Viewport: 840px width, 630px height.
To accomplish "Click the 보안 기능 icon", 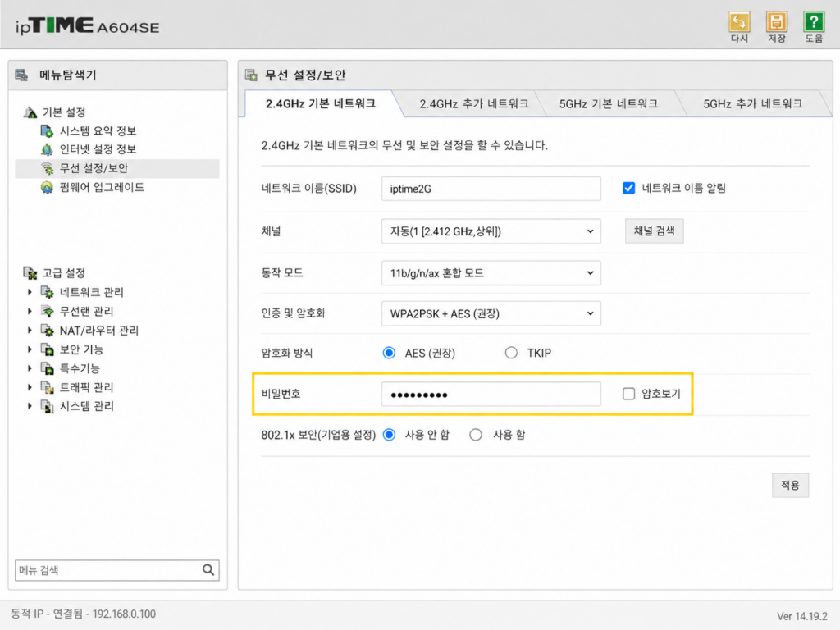I will (47, 349).
